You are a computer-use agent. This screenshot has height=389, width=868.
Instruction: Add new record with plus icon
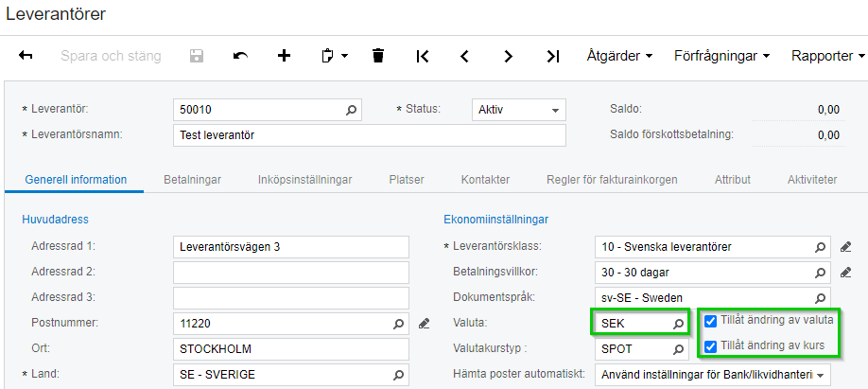point(284,56)
